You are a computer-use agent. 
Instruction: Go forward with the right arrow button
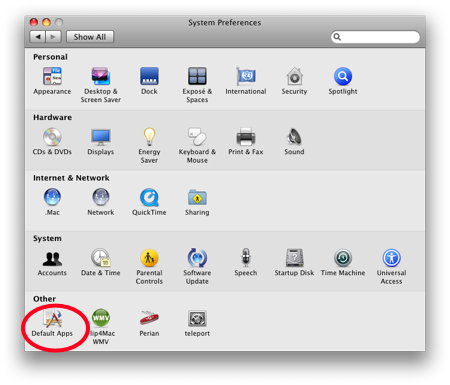(x=53, y=37)
